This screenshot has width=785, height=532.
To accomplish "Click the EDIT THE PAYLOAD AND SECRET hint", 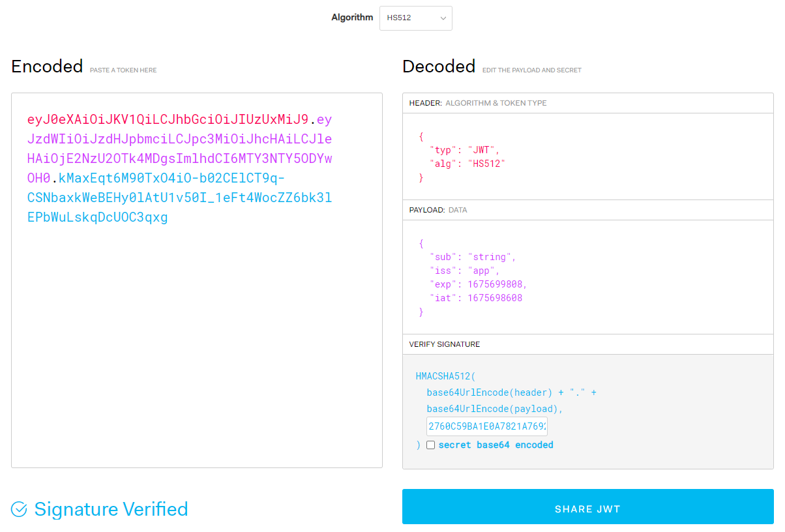I will click(532, 70).
